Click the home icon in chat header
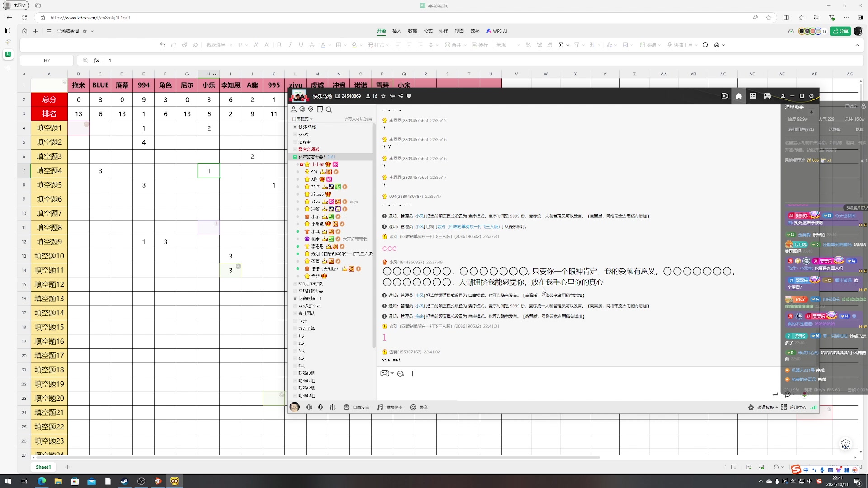The width and height of the screenshot is (868, 488). pos(739,96)
